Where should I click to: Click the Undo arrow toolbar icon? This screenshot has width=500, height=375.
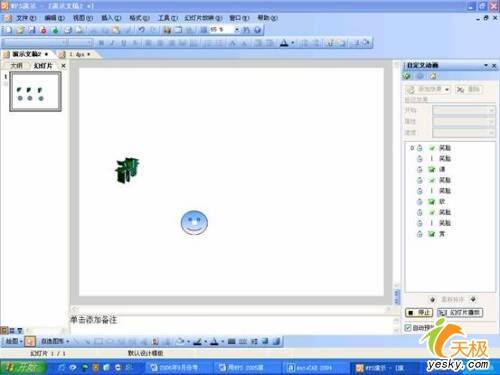click(x=141, y=30)
